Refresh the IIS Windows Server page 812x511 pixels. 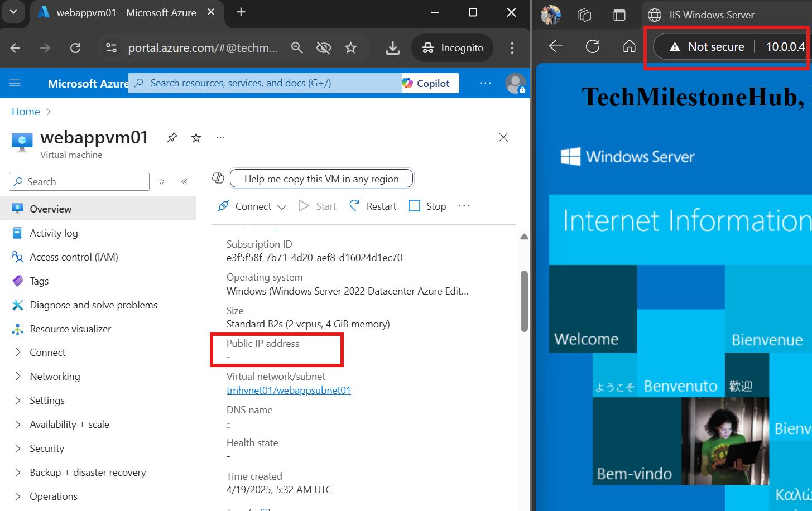pyautogui.click(x=593, y=46)
